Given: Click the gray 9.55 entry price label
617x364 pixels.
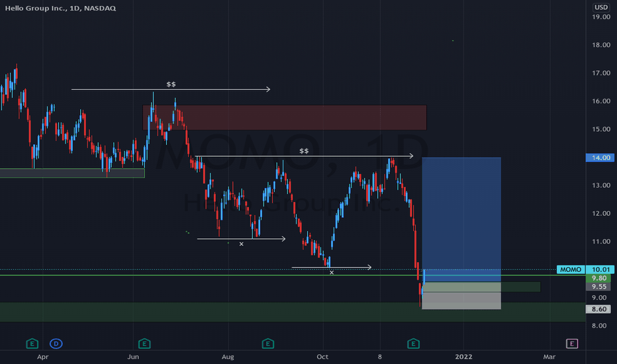Looking at the screenshot, I should [x=598, y=287].
